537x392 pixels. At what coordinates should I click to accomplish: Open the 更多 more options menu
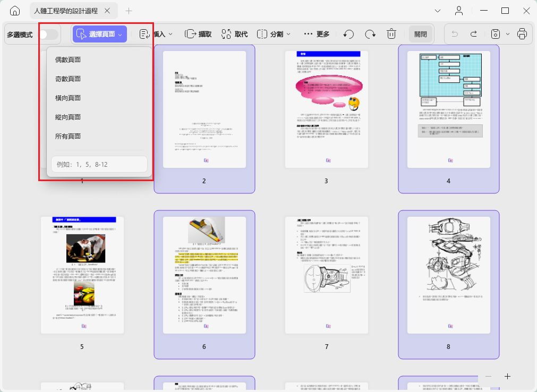tap(317, 34)
